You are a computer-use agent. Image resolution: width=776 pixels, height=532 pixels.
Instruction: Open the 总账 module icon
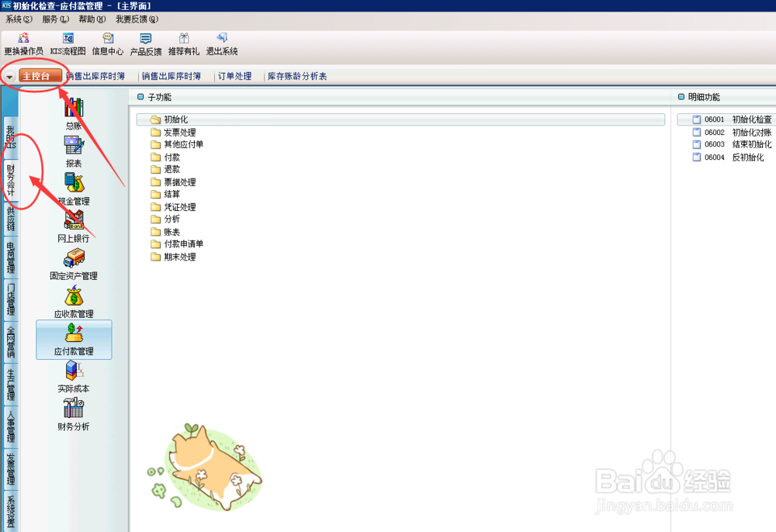coord(74,113)
